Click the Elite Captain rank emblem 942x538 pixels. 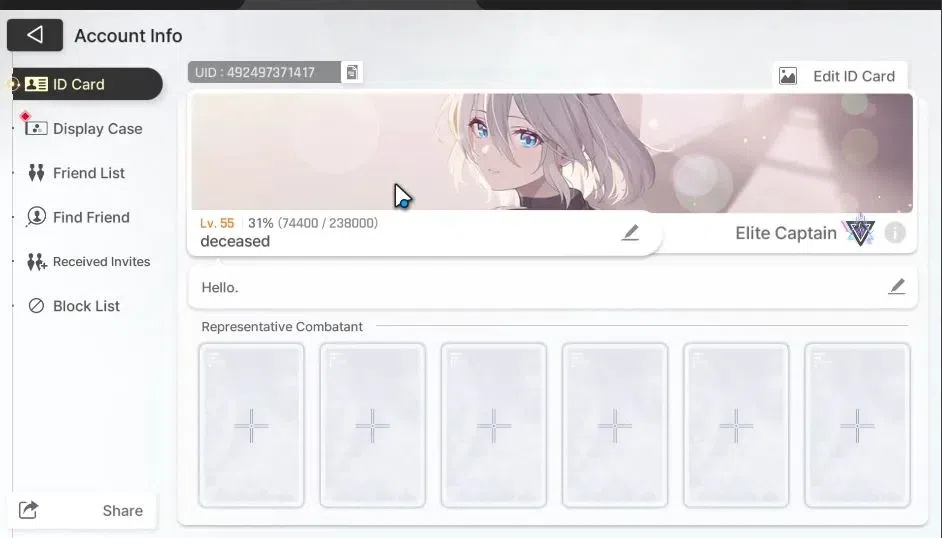(860, 231)
